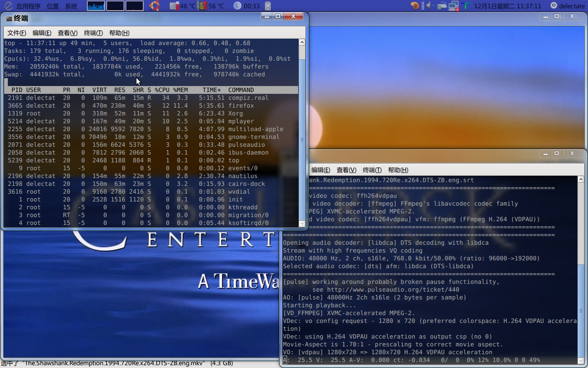Minimize the top 终端 terminal window
This screenshot has height=368, width=588.
click(266, 16)
